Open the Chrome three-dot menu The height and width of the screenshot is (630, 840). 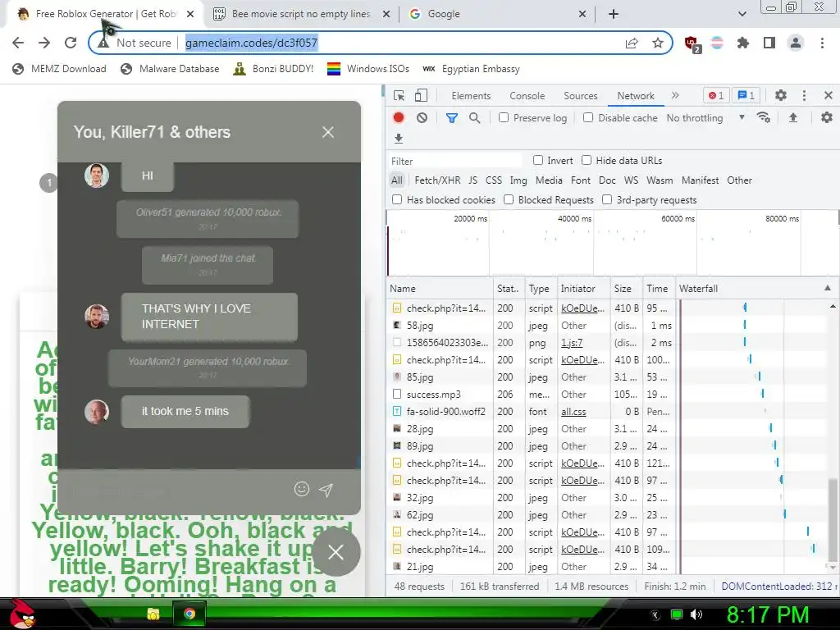[822, 43]
